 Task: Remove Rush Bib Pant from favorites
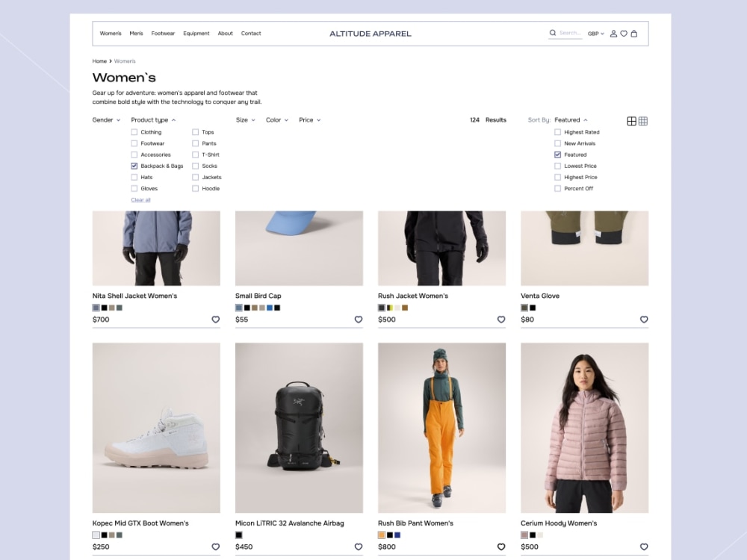click(501, 547)
